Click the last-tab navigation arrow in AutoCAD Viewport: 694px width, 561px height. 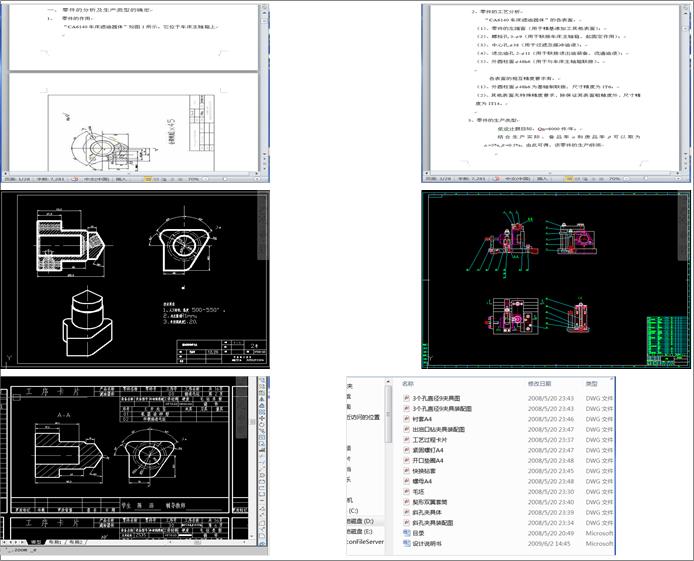24,542
